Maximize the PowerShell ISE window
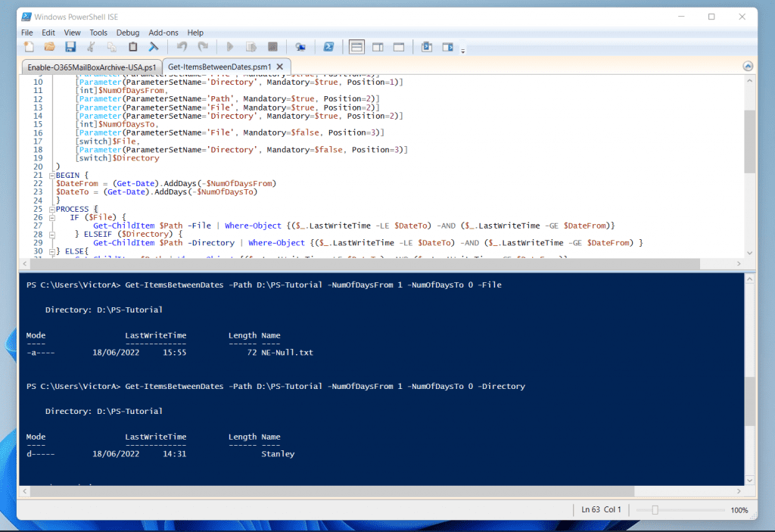 pyautogui.click(x=711, y=17)
